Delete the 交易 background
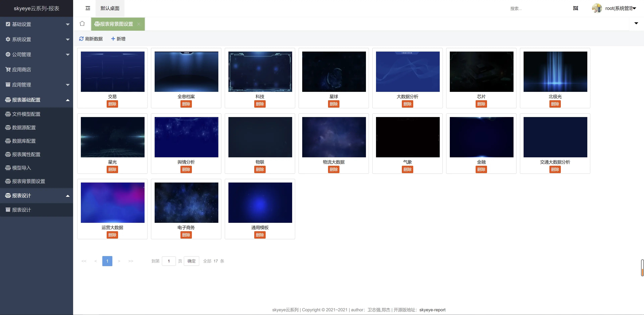 [112, 104]
